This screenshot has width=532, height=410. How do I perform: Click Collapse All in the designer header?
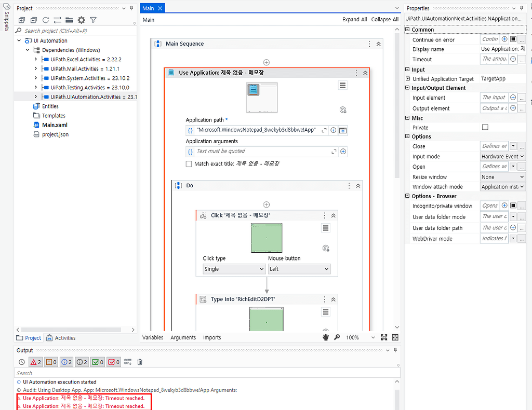(x=384, y=19)
